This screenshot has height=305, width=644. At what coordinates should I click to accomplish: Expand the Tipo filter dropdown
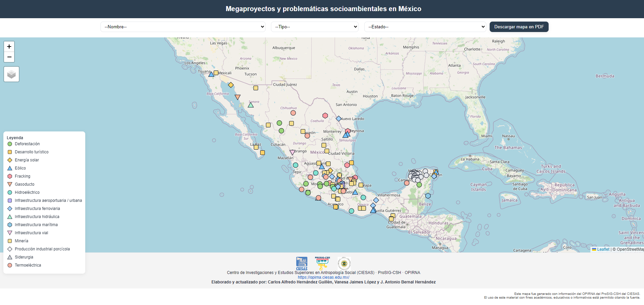tap(314, 27)
